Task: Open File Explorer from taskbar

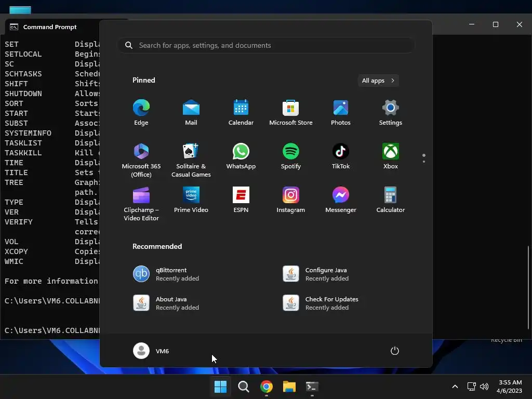Action: point(289,387)
